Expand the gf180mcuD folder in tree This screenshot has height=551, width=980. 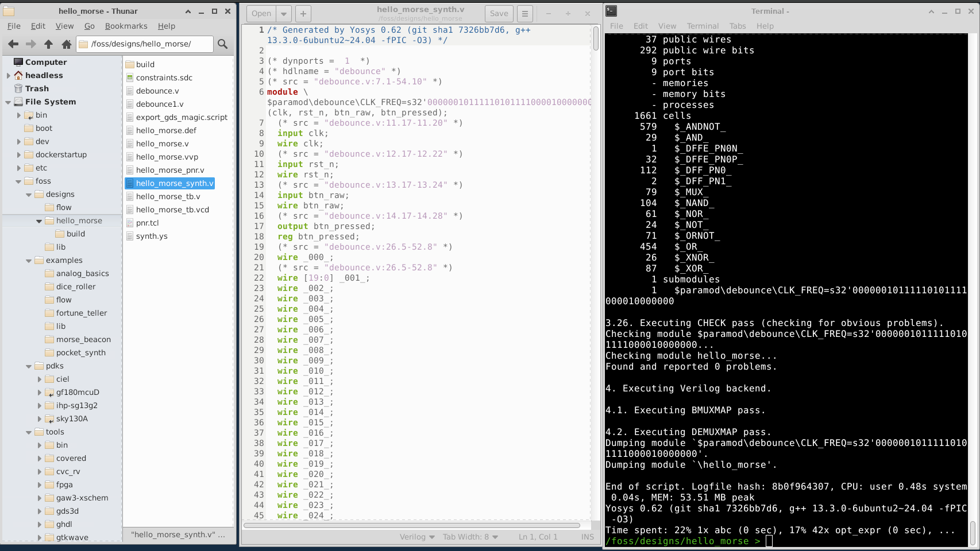tap(39, 393)
